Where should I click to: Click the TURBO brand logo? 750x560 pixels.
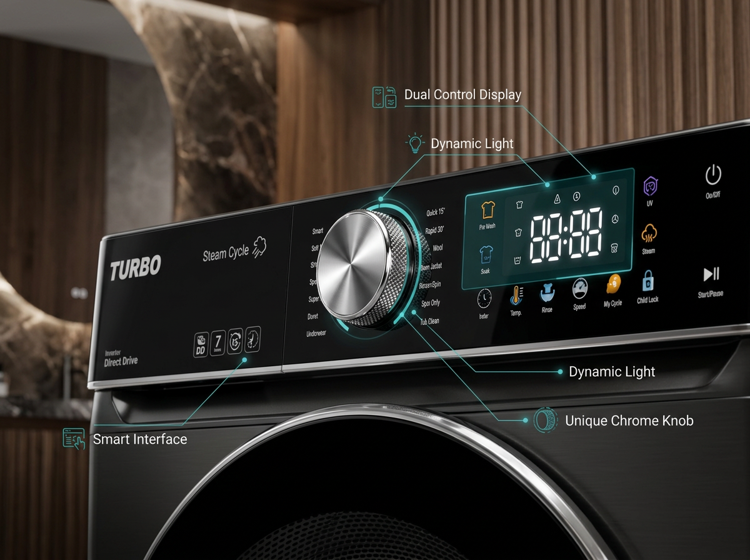pos(136,267)
